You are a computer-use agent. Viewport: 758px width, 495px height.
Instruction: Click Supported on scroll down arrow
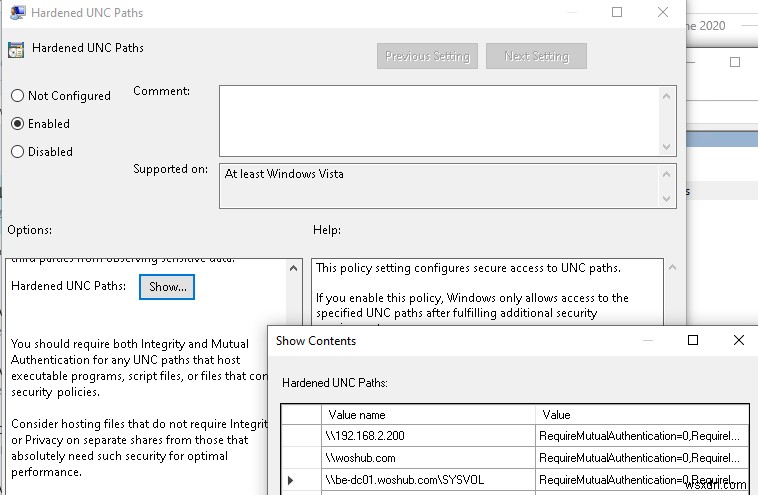point(667,199)
